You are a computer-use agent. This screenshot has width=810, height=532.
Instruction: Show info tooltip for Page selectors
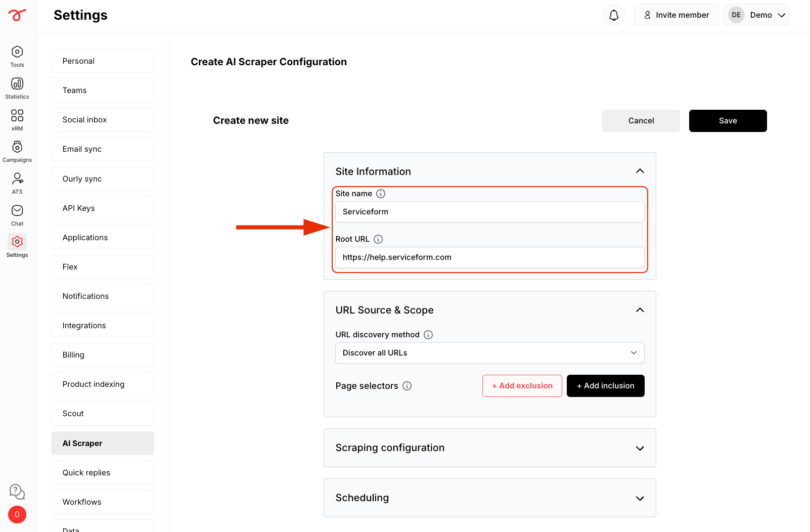tap(407, 386)
